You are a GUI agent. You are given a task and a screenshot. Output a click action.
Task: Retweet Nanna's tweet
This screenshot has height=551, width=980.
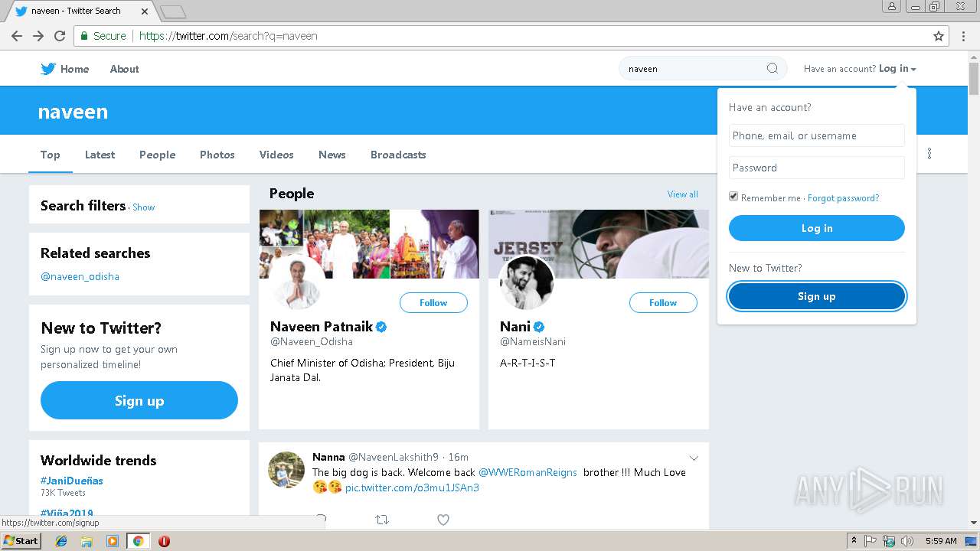coord(382,520)
